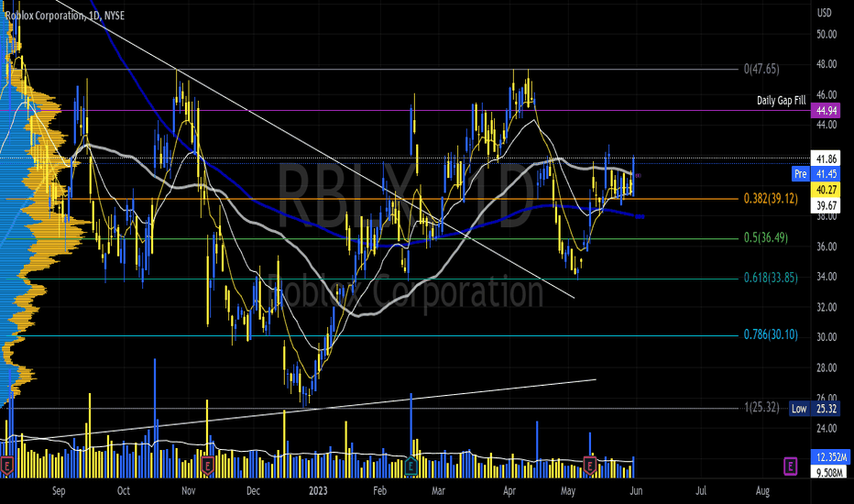Image resolution: width=854 pixels, height=504 pixels.
Task: Click the Jun label on time axis
Action: pos(636,491)
